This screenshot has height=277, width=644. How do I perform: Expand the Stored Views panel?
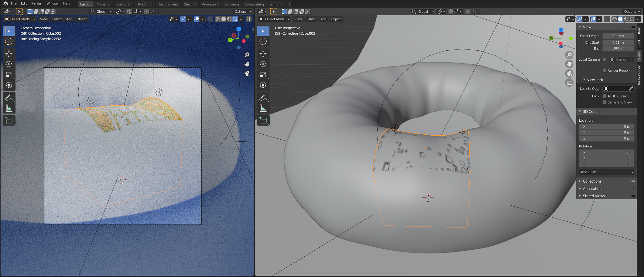[594, 196]
